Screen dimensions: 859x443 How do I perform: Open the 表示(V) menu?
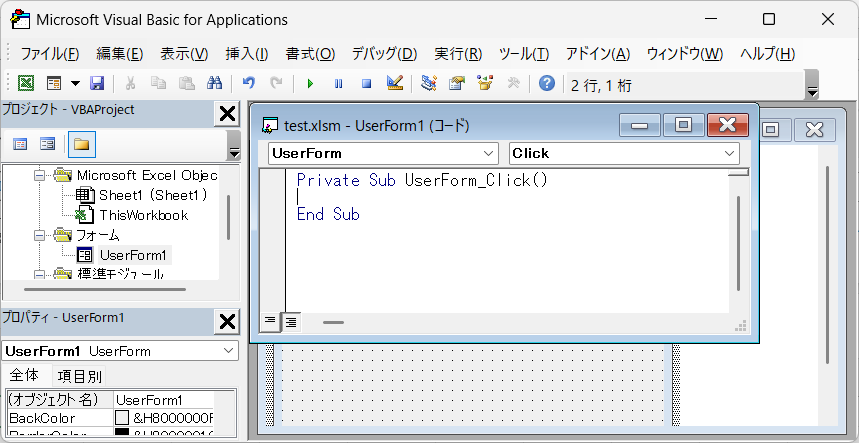(185, 54)
